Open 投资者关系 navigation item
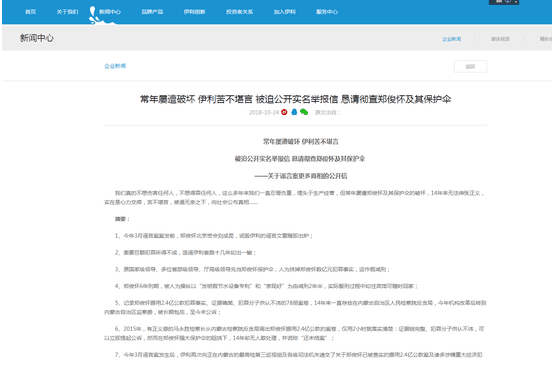Viewport: 552px width, 366px height. [239, 12]
